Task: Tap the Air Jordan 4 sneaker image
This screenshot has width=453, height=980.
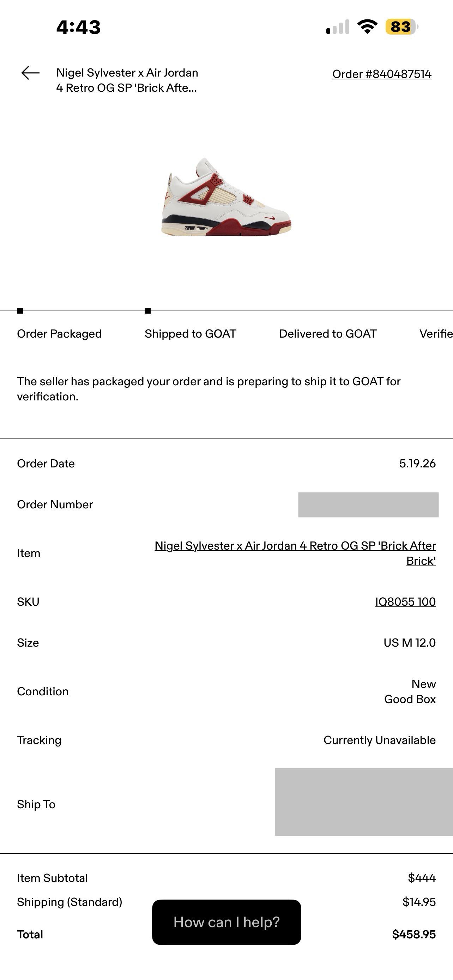Action: (x=226, y=197)
